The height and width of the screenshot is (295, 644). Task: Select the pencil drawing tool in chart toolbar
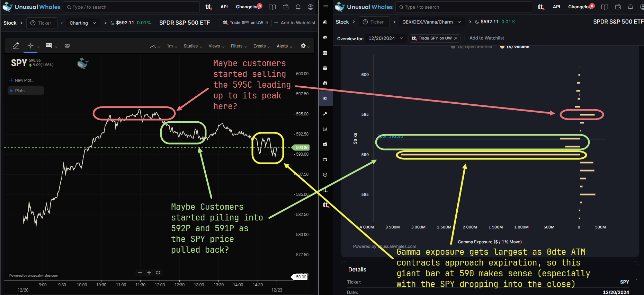click(16, 46)
